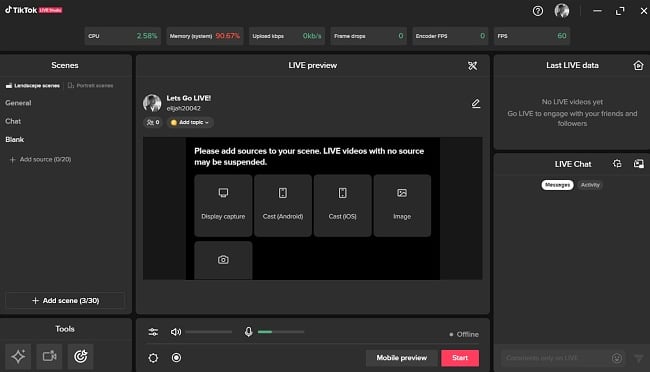The height and width of the screenshot is (372, 650).
Task: Adjust the microphone volume slider
Action: [x=281, y=332]
